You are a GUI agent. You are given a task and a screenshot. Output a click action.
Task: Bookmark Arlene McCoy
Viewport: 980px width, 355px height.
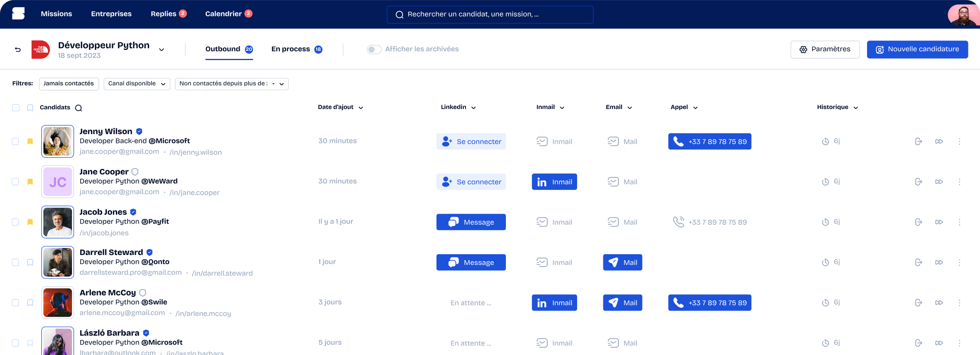pos(30,303)
